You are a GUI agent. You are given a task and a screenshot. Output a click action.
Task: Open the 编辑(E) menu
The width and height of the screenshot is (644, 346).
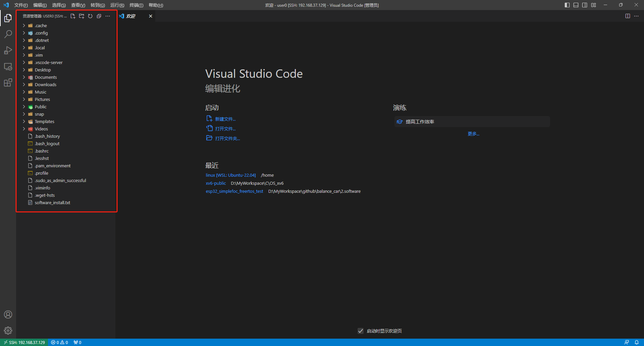pyautogui.click(x=40, y=5)
